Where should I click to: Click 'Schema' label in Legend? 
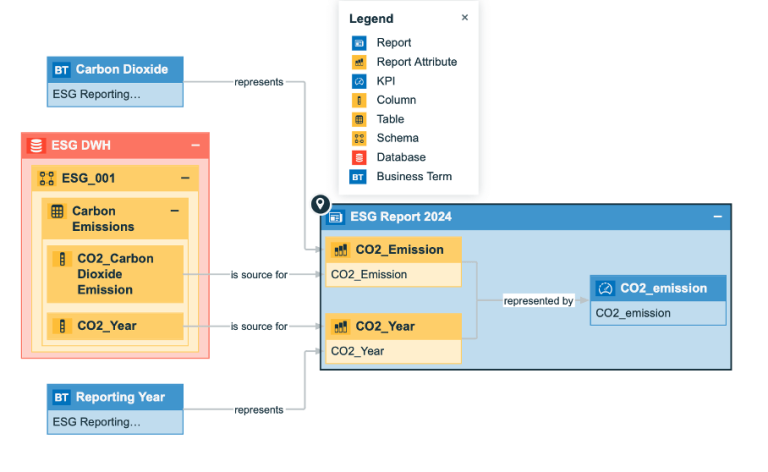pyautogui.click(x=398, y=139)
